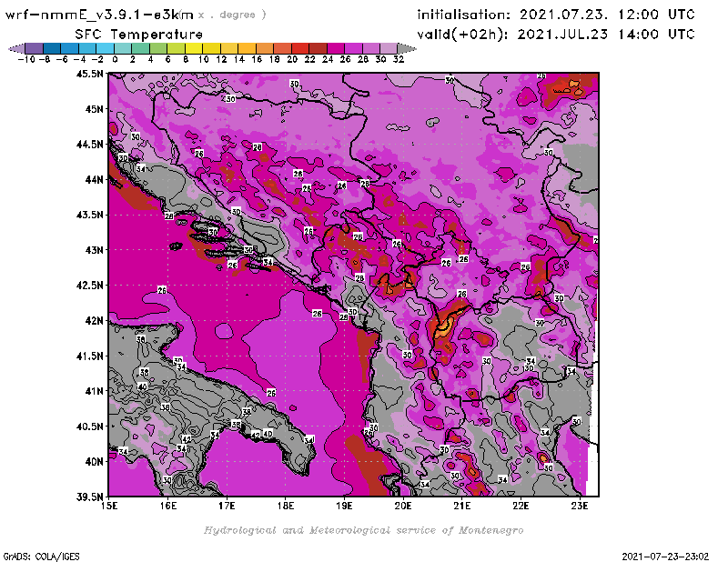
Task: Click the 45.5N latitude axis label
Action: [88, 75]
